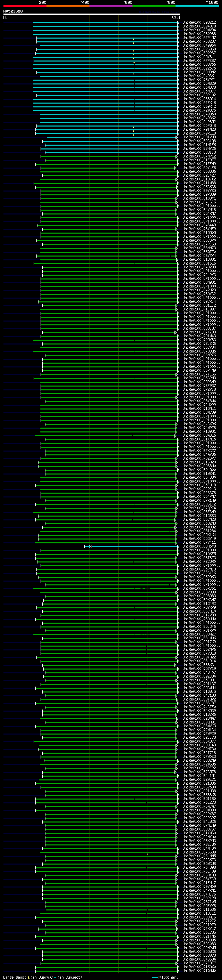222x980 pixels.
Task: Select the UniRef100_B5JGF6 label
Action: point(199,627)
